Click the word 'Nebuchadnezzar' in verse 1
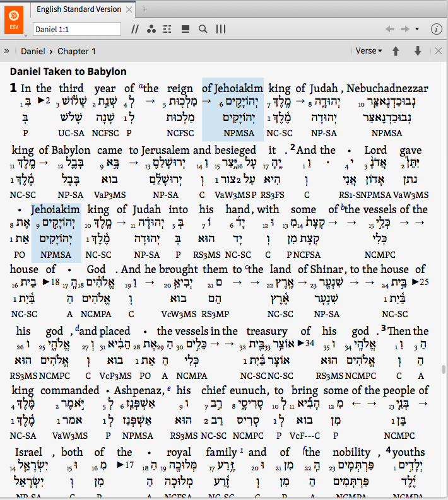The width and height of the screenshot is (448, 500). coord(387,88)
